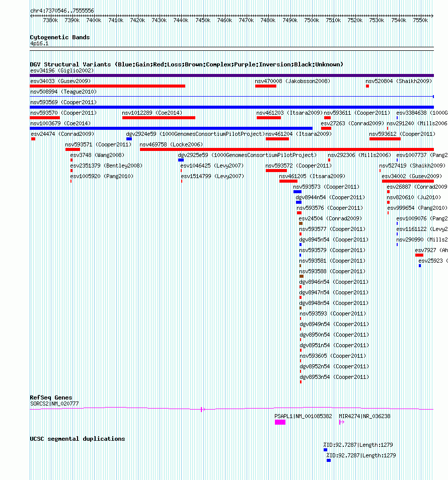The width and height of the screenshot is (448, 480).
Task: Click the 7500k ruler tick label
Action: [x=312, y=20]
